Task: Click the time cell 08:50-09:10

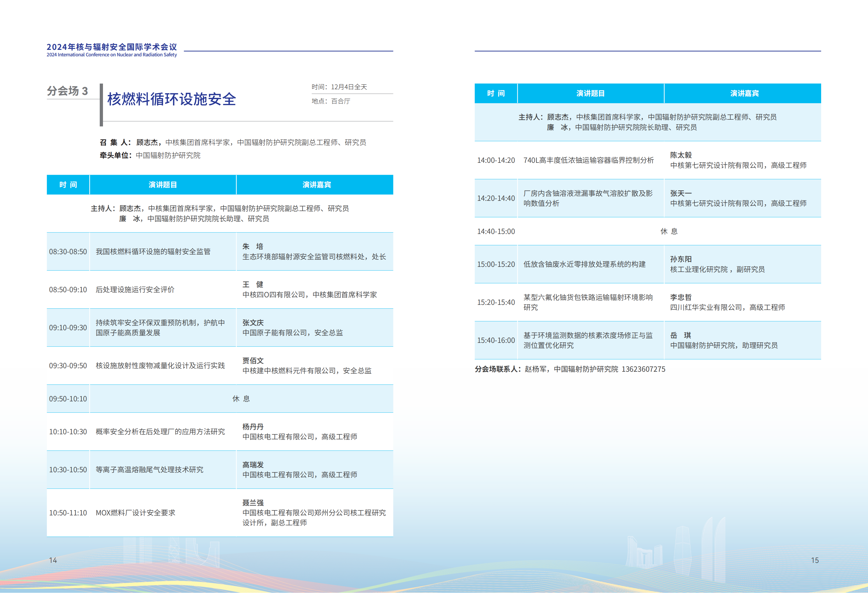Action: click(68, 290)
